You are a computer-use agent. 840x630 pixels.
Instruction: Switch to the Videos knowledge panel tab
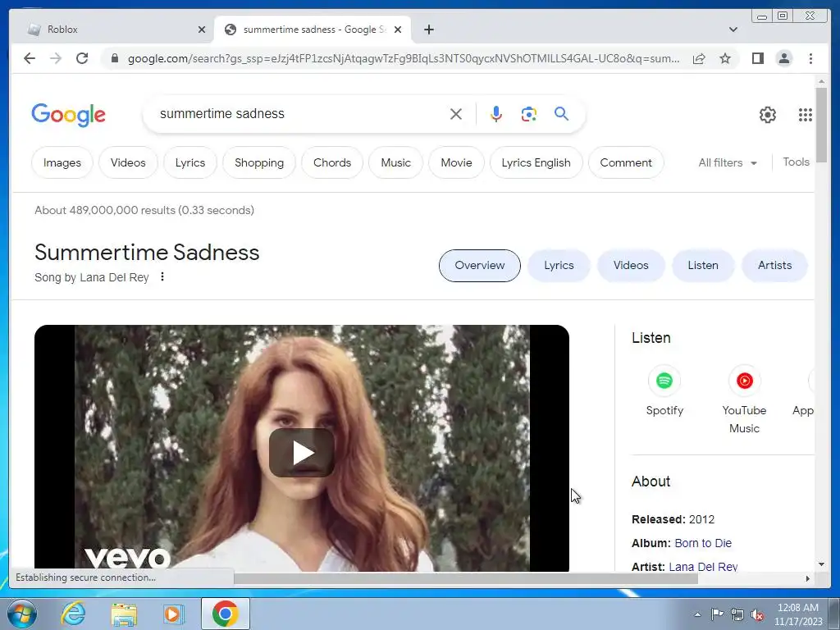tap(631, 266)
